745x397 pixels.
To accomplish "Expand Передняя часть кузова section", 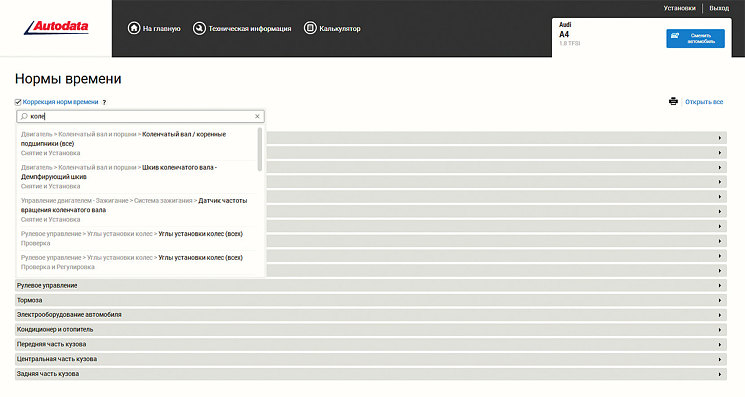I will click(x=371, y=344).
